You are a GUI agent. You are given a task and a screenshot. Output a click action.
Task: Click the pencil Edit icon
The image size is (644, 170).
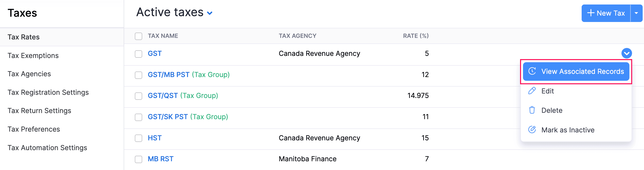[532, 91]
